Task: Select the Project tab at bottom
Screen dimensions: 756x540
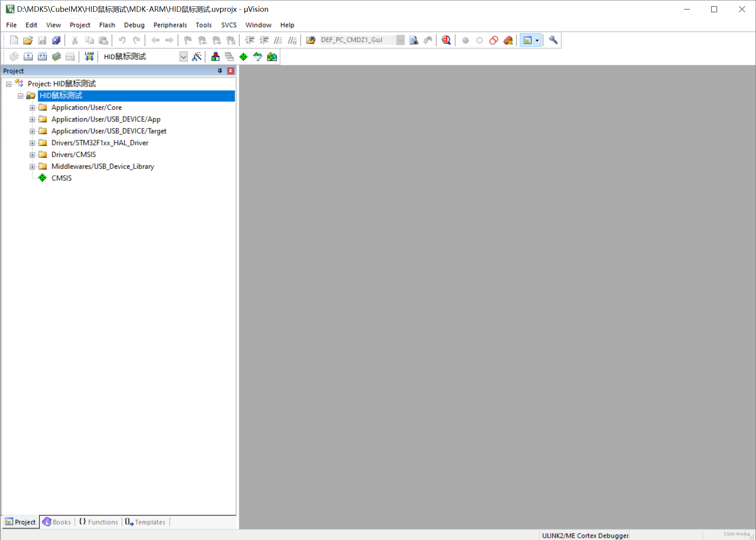Action: (20, 522)
